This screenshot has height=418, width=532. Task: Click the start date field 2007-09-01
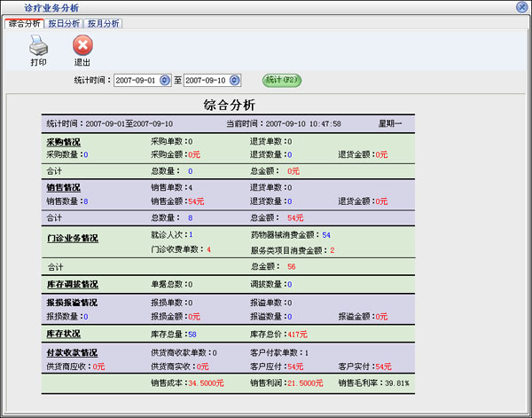click(x=137, y=81)
